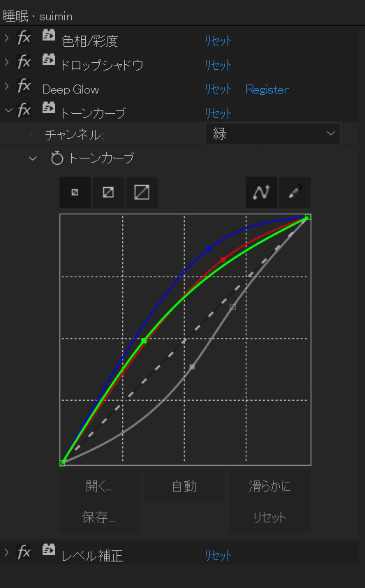Click the 滑らかに button
This screenshot has width=365, height=588.
270,486
